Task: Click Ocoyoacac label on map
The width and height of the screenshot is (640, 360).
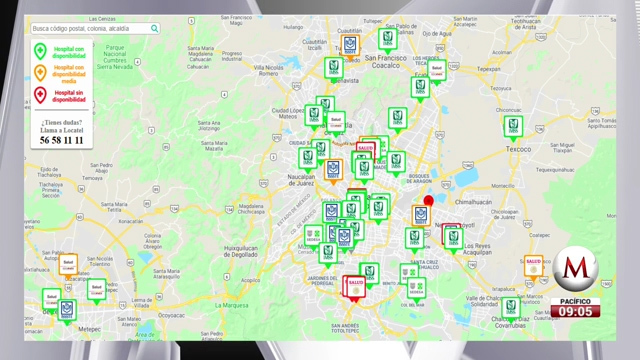Action: 171,316
